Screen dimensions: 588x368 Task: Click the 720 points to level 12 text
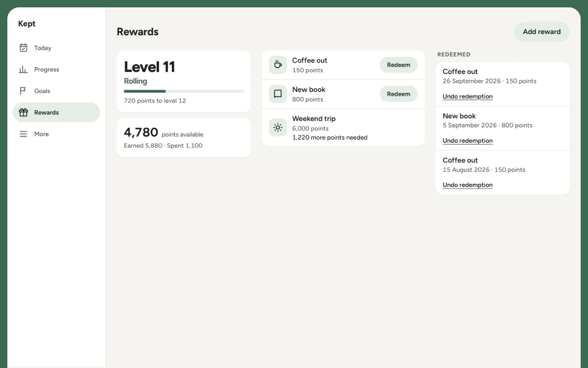[155, 101]
